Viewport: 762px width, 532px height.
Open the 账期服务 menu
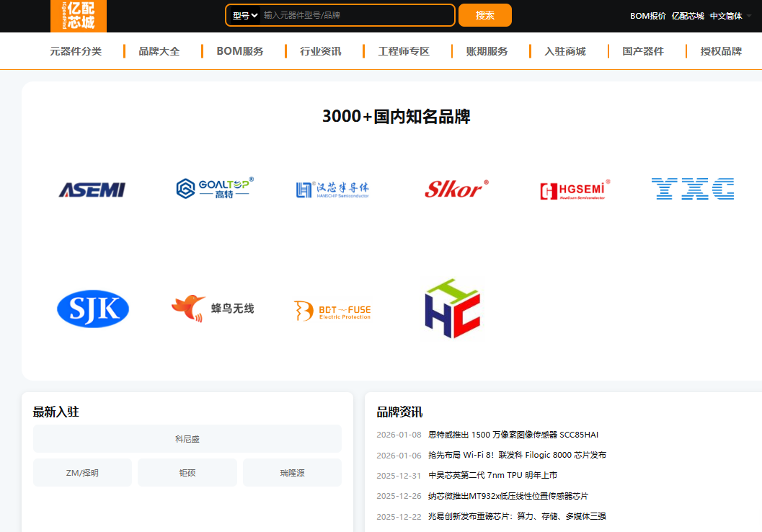[487, 51]
